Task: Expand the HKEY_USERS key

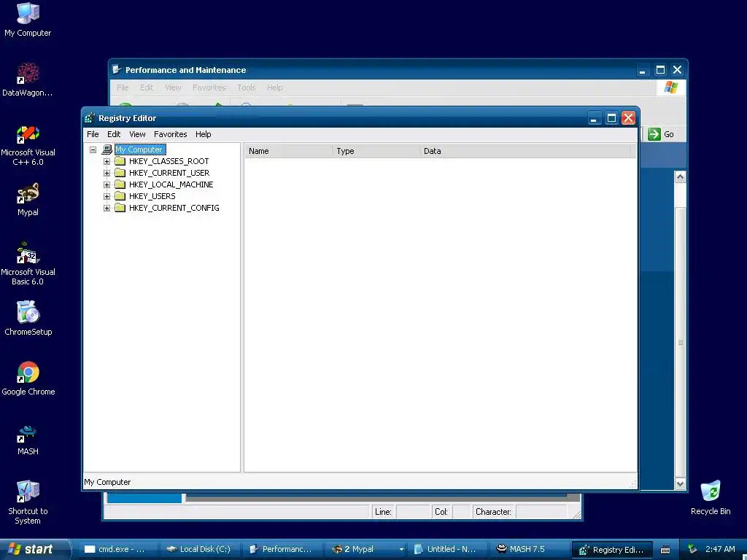Action: tap(107, 196)
